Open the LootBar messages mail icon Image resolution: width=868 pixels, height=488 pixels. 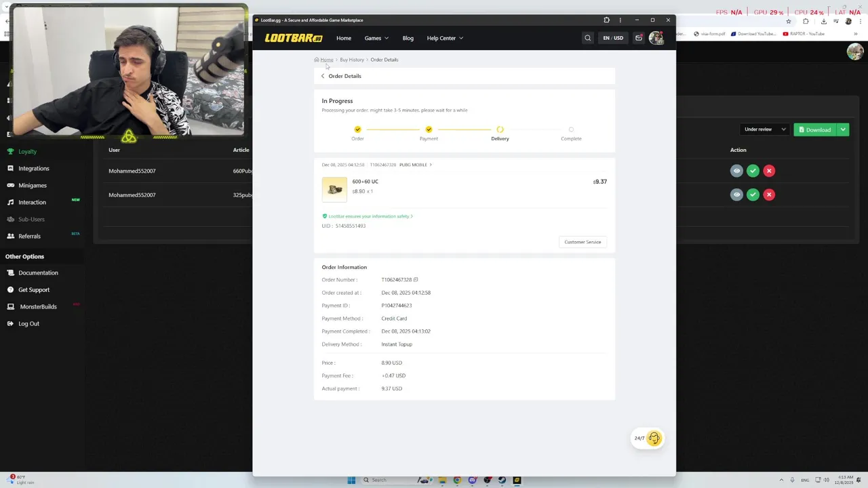pos(639,38)
